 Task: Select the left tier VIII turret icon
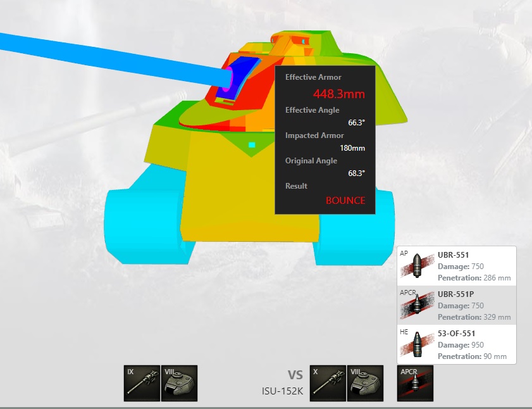[179, 383]
